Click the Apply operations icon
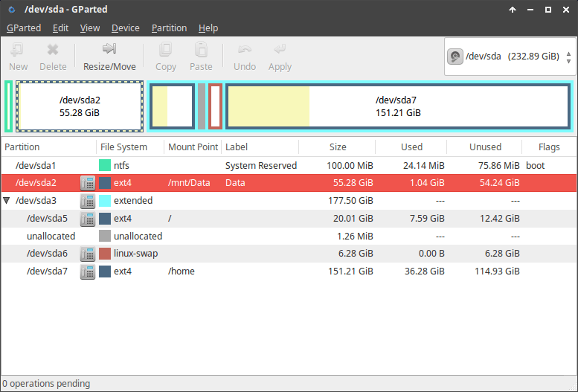This screenshot has width=578, height=392. (x=280, y=48)
